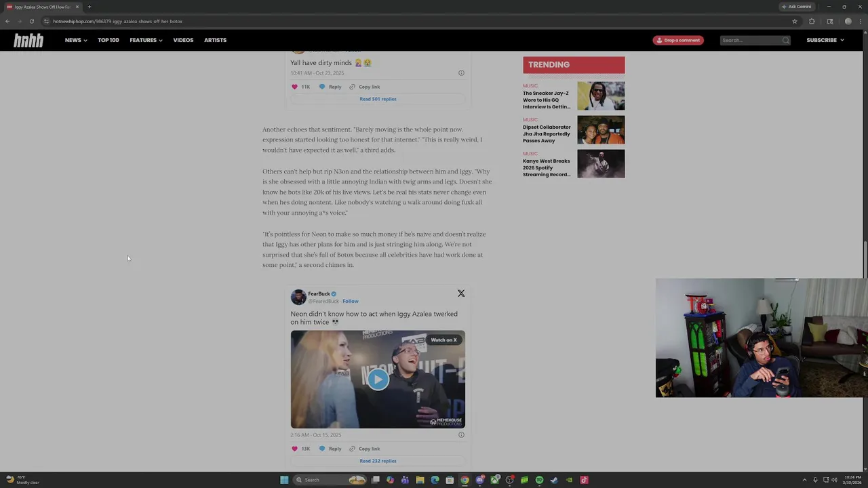Open Spotify from the taskbar
The image size is (868, 488).
pos(539,480)
